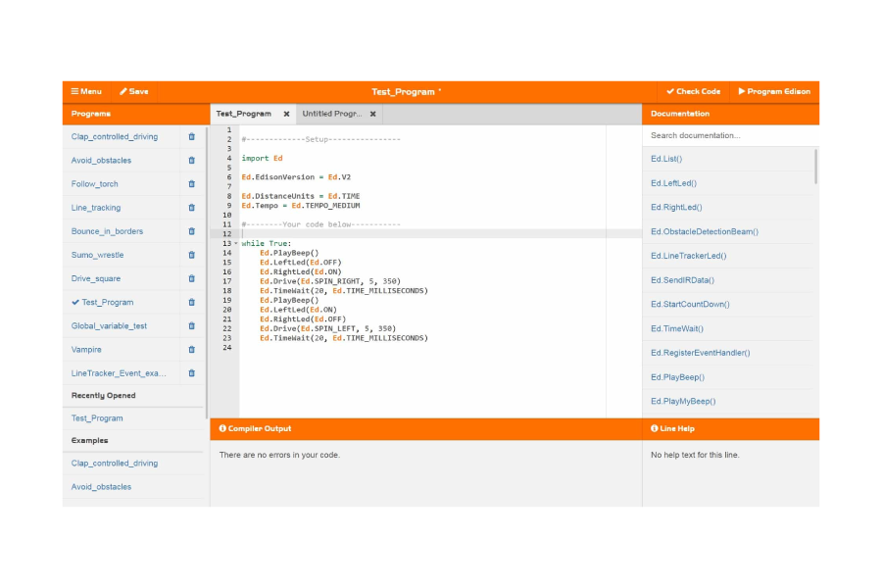
Task: Click the trash icon for Line_tracking
Action: pos(191,208)
